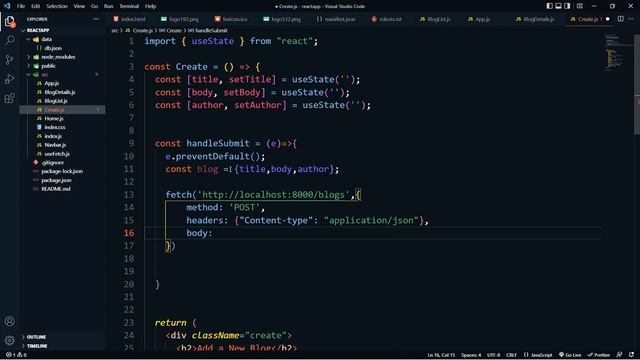Toggle the primary side bar layout icon

click(x=550, y=6)
